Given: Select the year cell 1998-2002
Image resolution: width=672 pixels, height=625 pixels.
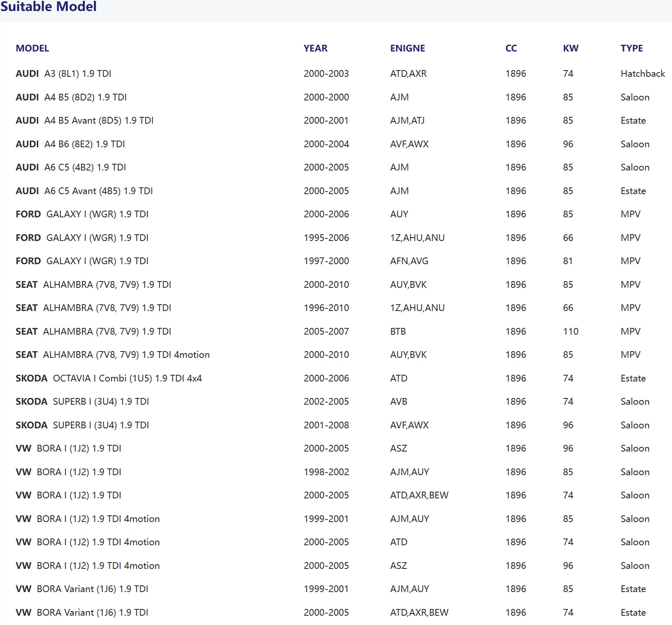Looking at the screenshot, I should pos(326,472).
